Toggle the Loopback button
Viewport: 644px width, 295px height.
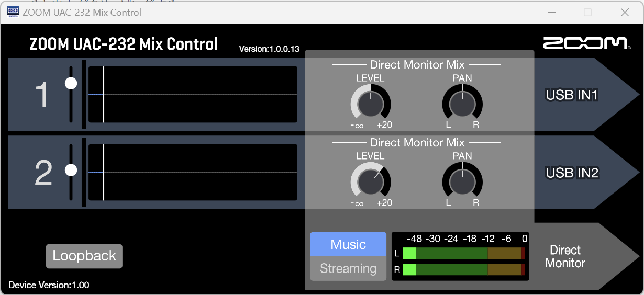[84, 256]
